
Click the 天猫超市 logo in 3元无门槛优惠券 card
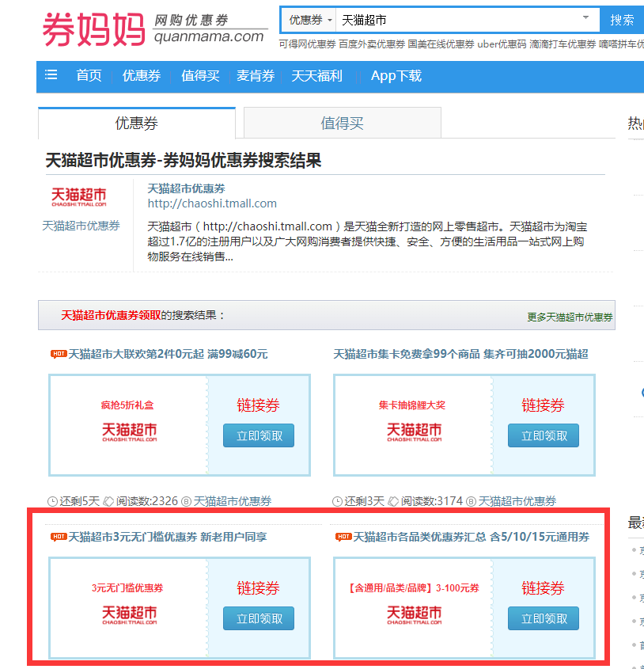[x=129, y=615]
